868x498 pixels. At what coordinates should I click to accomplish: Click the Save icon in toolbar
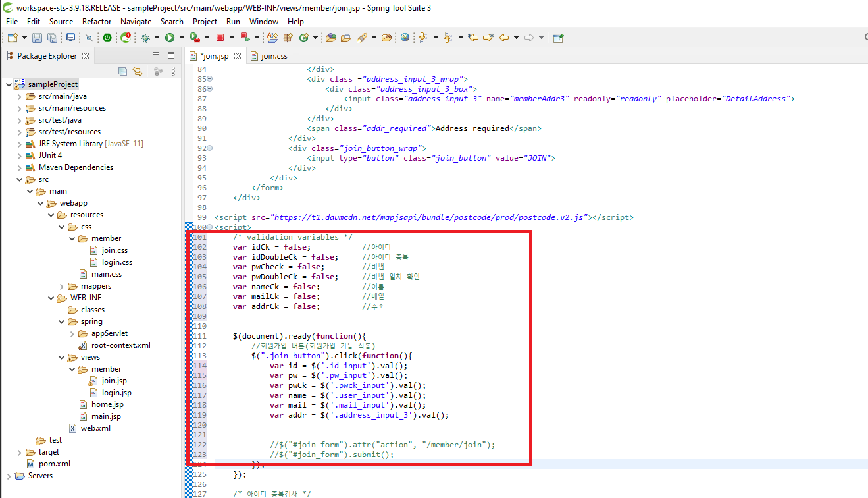[37, 38]
